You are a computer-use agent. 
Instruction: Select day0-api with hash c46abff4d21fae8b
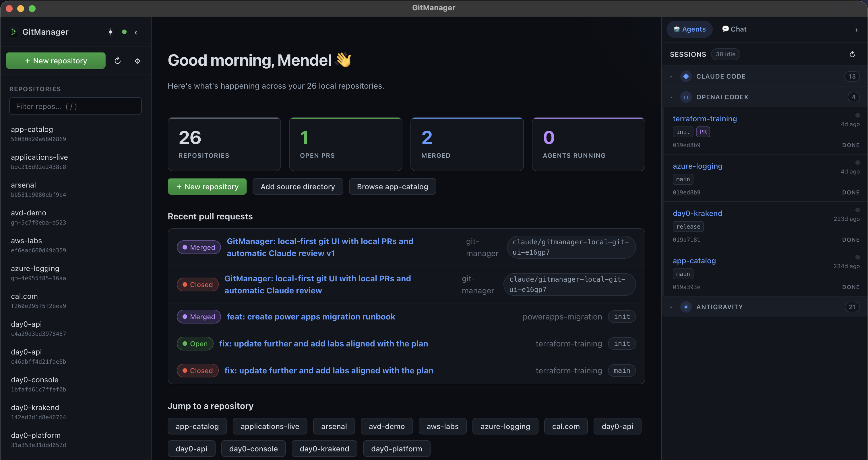click(75, 356)
